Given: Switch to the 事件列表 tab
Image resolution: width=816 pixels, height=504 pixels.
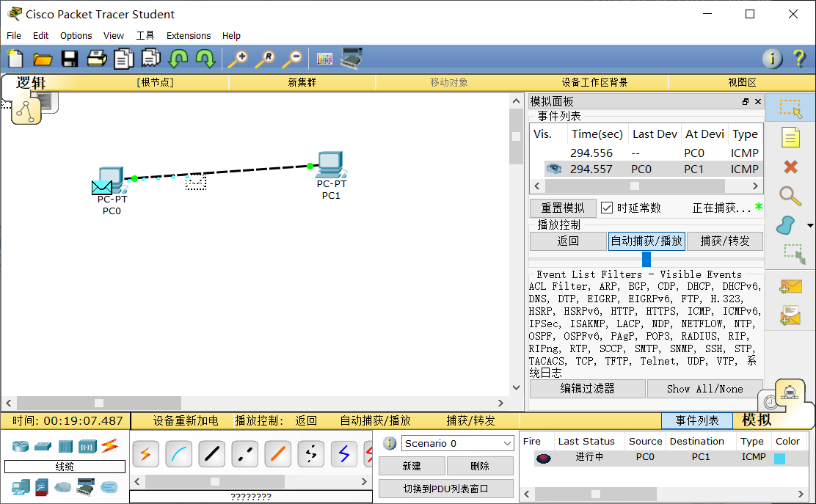Looking at the screenshot, I should [x=697, y=420].
